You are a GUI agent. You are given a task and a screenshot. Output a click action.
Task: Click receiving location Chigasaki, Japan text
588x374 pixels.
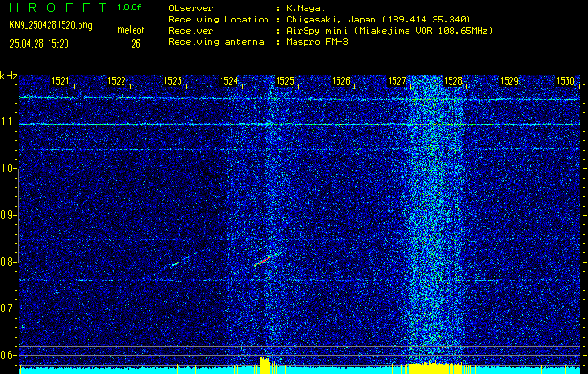[x=379, y=19]
